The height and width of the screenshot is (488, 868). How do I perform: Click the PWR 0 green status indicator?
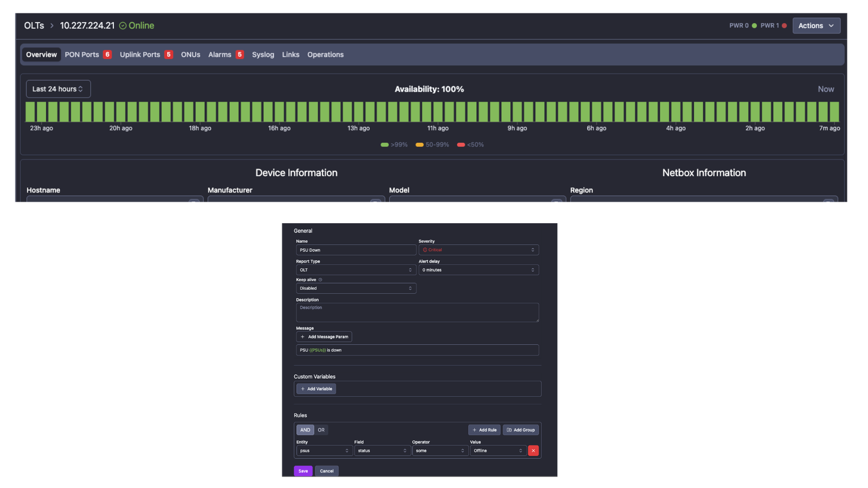pyautogui.click(x=754, y=25)
